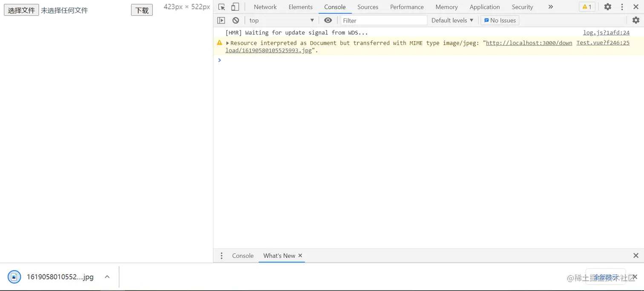
Task: Open DevTools settings gear in the tab bar
Action: (x=608, y=7)
